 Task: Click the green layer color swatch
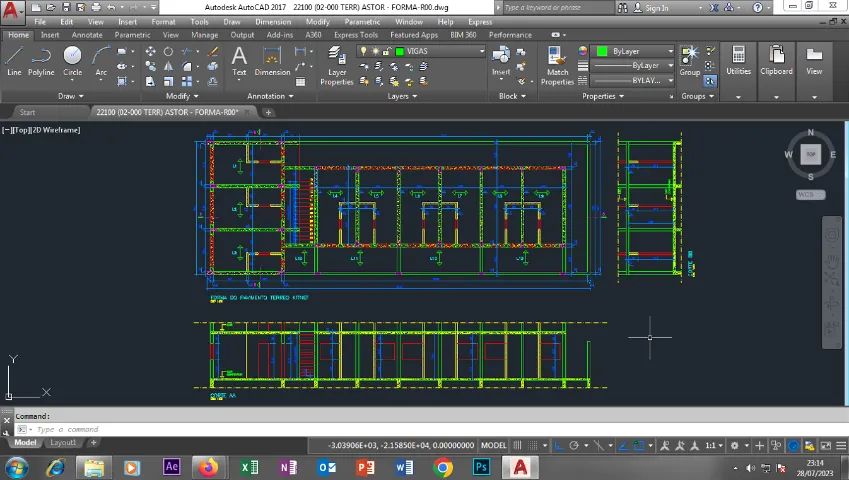point(400,51)
